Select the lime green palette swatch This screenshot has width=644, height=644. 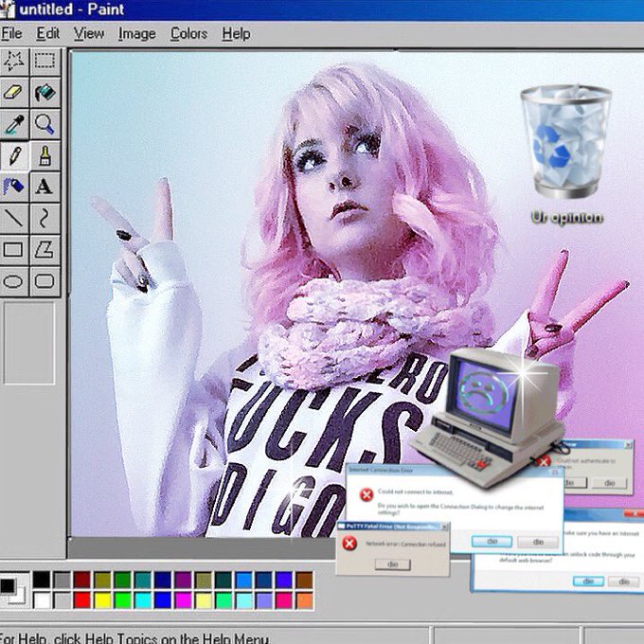pos(122,600)
